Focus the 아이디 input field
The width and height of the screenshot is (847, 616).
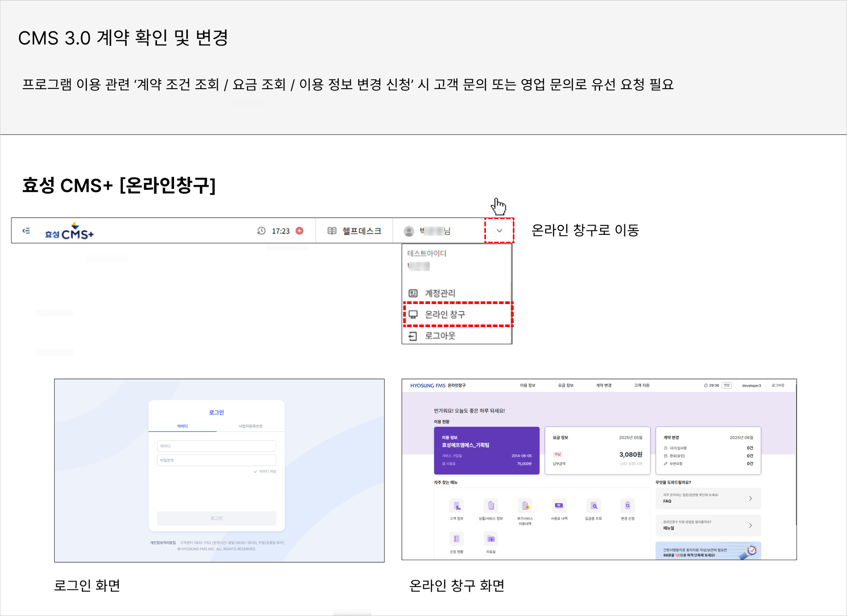[x=216, y=446]
